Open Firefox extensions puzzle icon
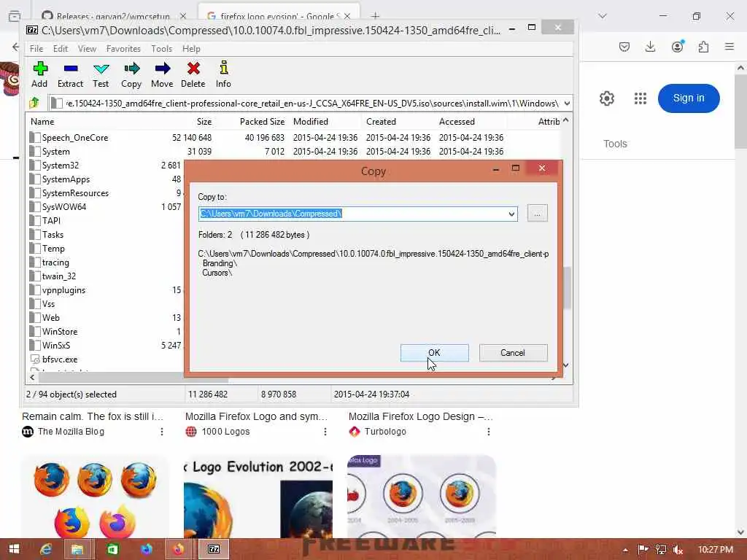Screen dimensions: 747x560 pos(703,47)
